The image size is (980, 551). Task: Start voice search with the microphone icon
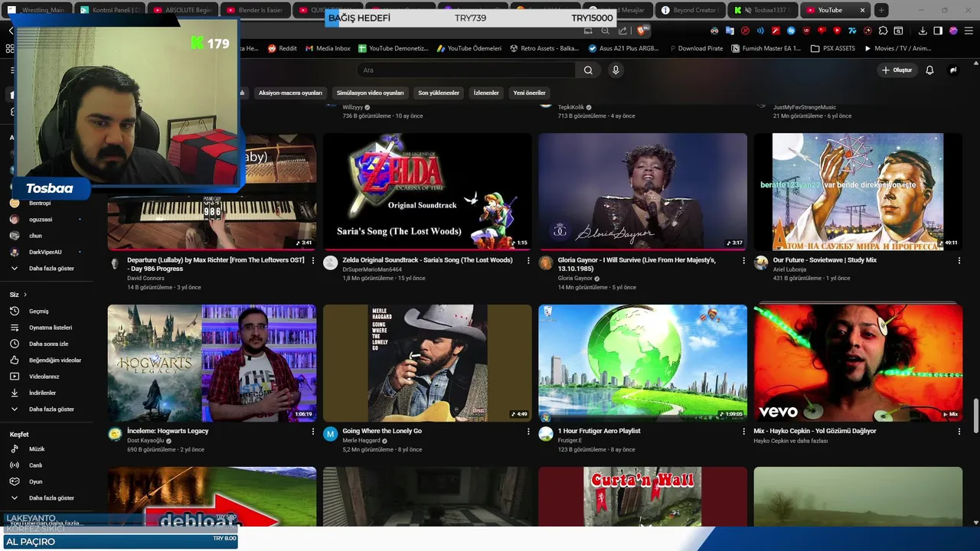tap(616, 70)
